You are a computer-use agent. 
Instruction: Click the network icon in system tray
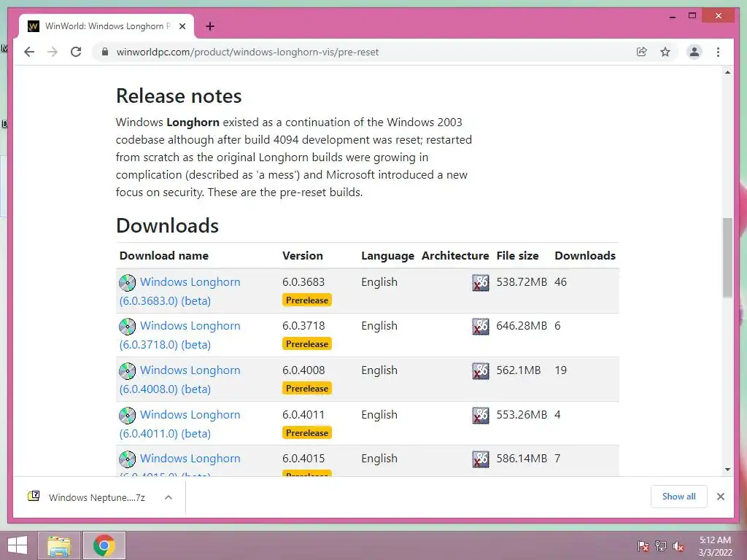[661, 545]
